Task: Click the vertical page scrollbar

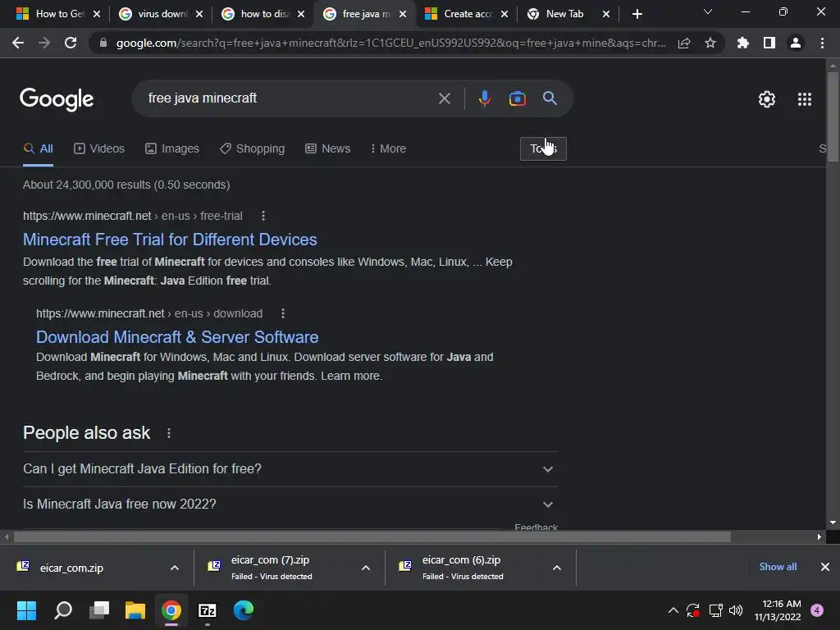Action: click(x=833, y=116)
